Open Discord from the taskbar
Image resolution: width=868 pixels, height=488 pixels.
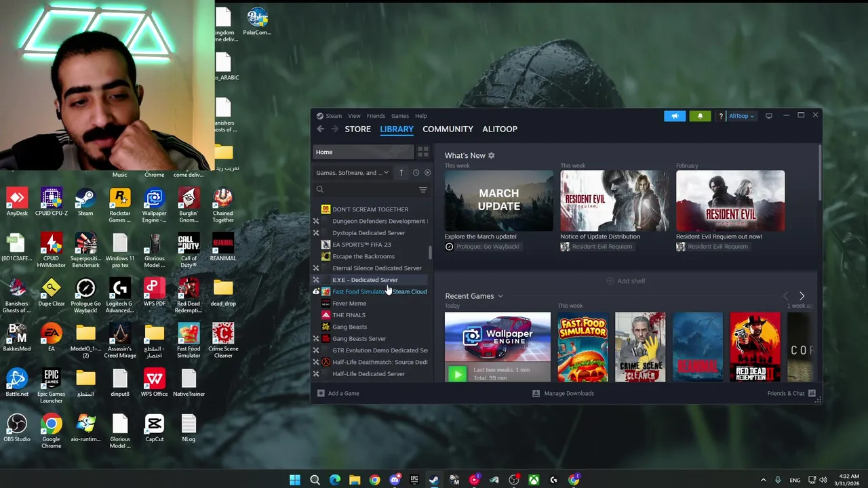pos(395,480)
